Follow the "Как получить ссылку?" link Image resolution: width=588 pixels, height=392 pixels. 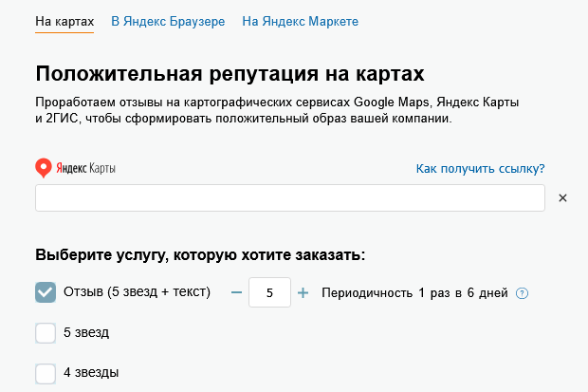(x=480, y=169)
